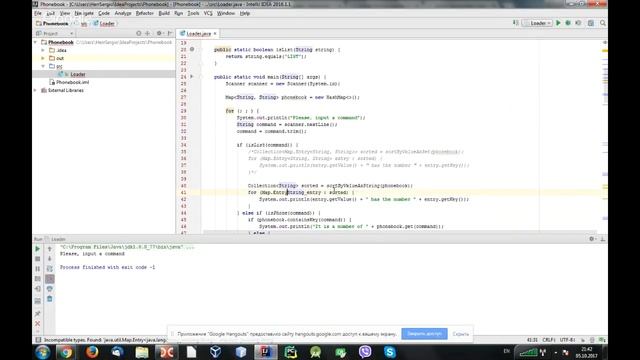Open the Window menu
The height and width of the screenshot is (360, 640).
pyautogui.click(x=226, y=13)
